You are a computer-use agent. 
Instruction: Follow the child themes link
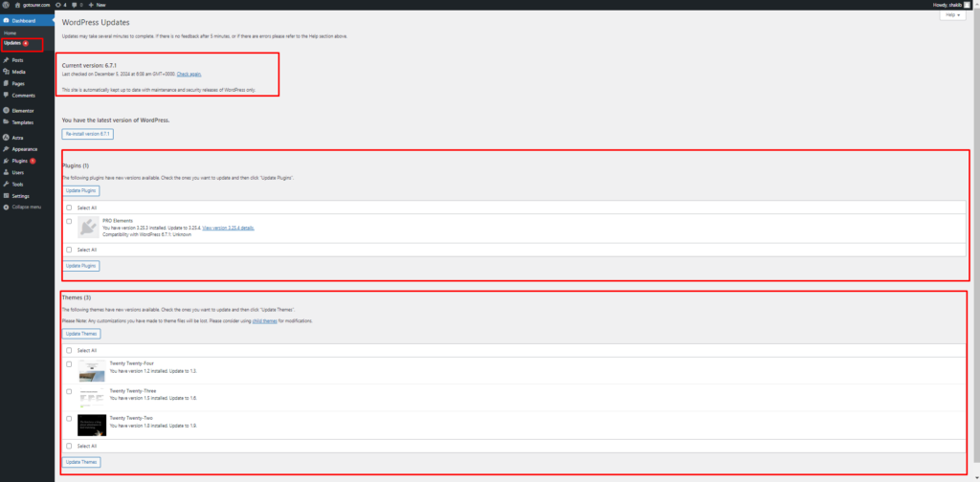click(x=264, y=321)
